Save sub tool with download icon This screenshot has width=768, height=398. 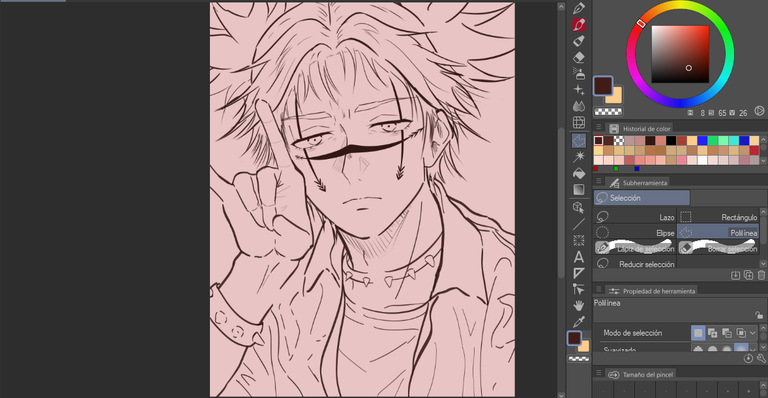(x=735, y=275)
